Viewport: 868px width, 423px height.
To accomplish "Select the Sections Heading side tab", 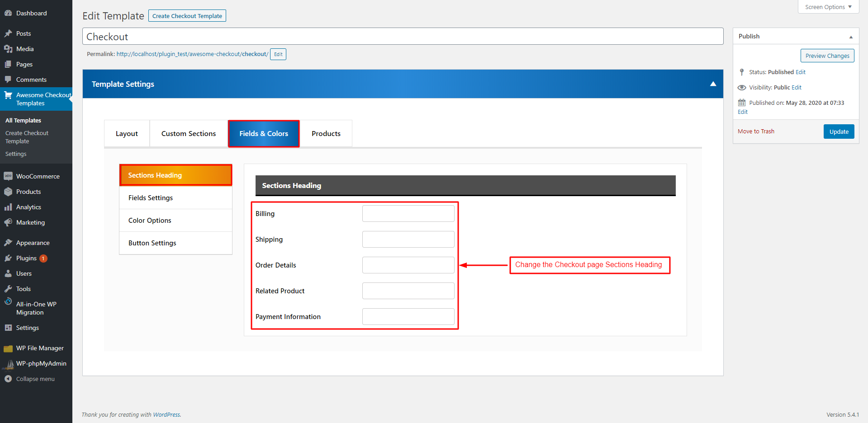I will click(175, 175).
